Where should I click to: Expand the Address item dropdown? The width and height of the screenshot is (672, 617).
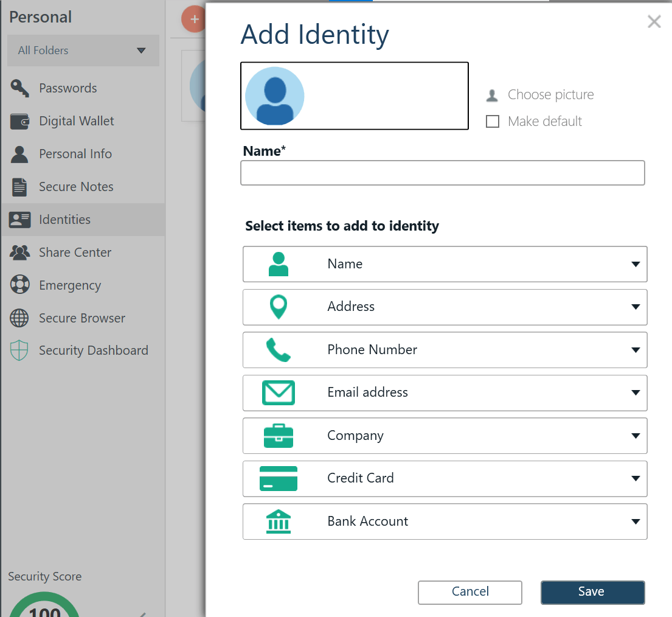pos(635,307)
